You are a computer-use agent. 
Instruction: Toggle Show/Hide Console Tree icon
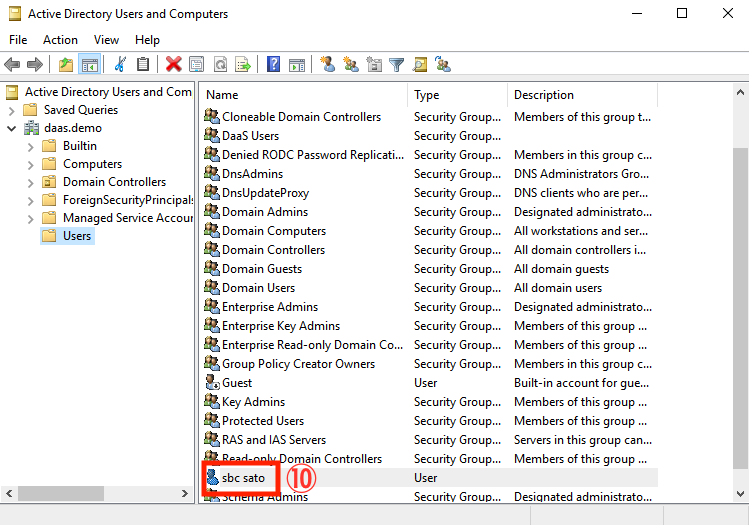[90, 64]
